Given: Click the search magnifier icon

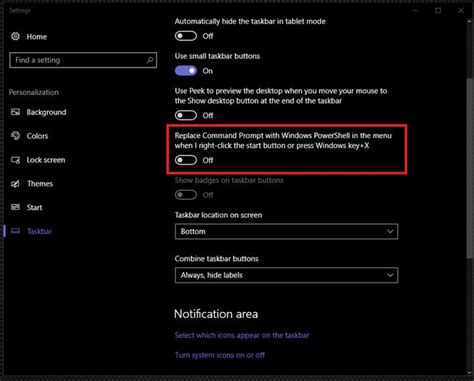Looking at the screenshot, I should click(150, 60).
